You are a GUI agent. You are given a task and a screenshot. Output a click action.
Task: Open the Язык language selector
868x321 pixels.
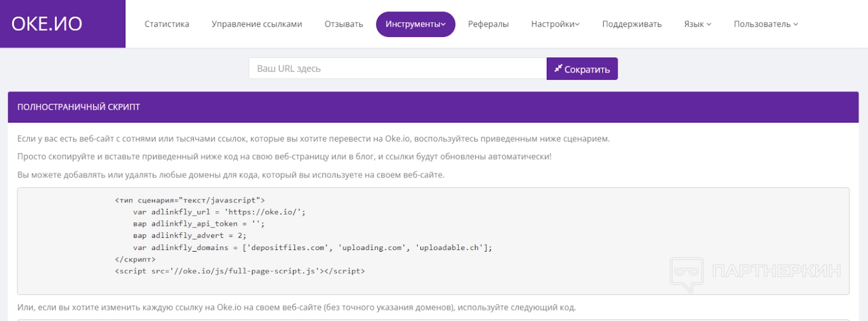[697, 24]
